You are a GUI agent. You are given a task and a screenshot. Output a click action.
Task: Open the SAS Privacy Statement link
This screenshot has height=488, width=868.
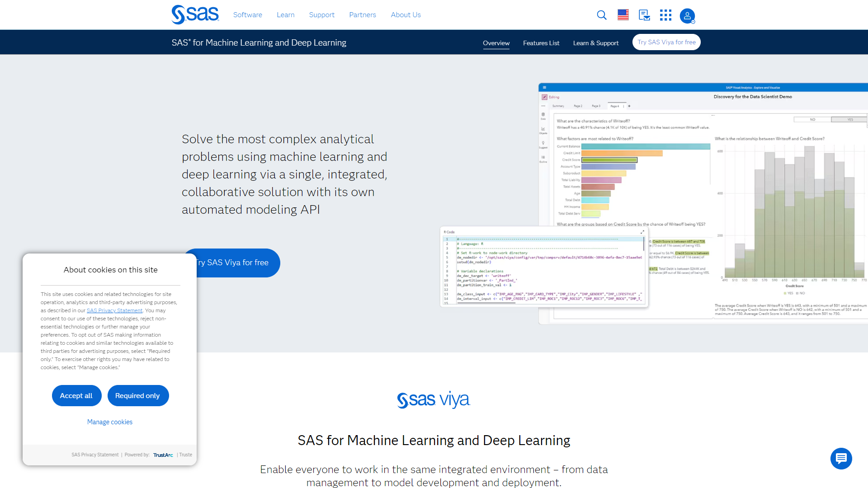114,310
